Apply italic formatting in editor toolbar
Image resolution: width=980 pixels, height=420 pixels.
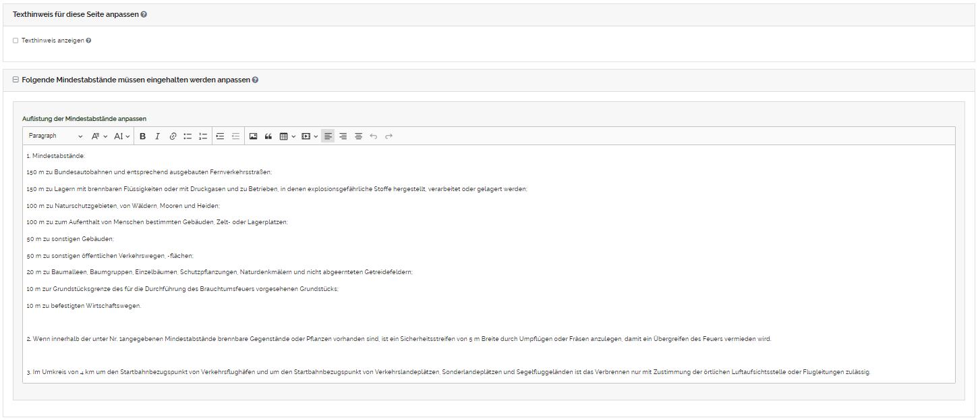(157, 136)
